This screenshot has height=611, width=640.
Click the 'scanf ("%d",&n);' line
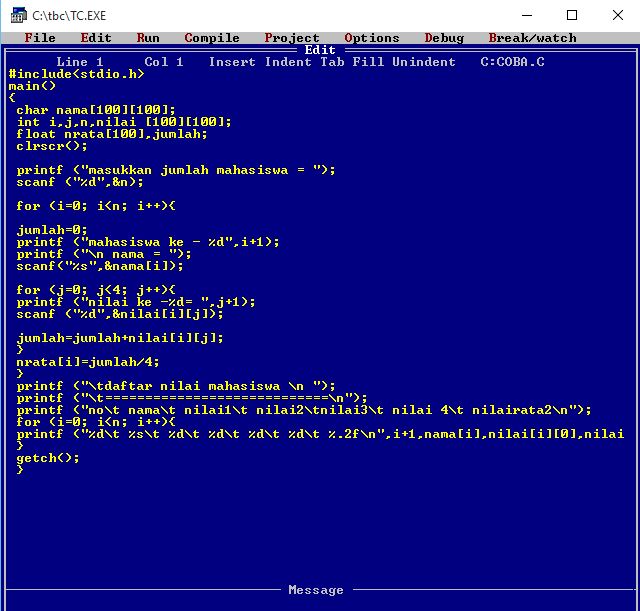coord(80,182)
